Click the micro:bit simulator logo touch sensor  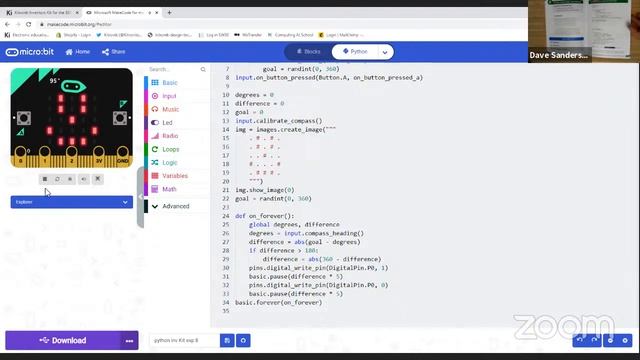click(x=73, y=86)
